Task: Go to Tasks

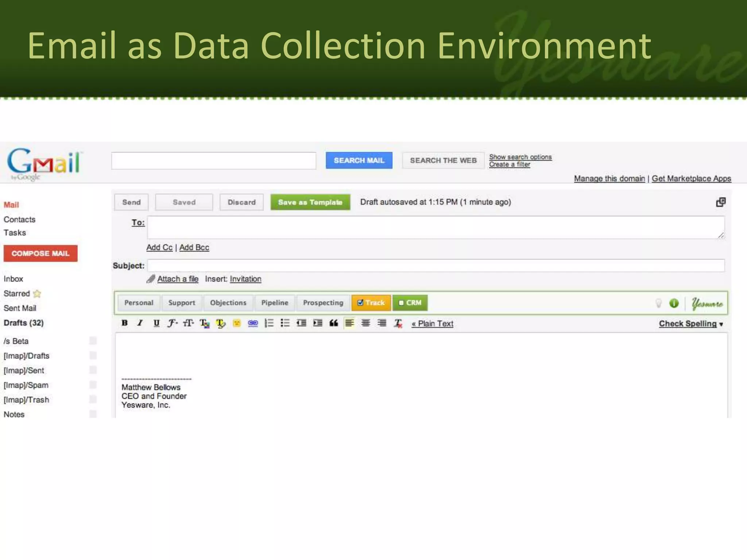Action: point(15,233)
